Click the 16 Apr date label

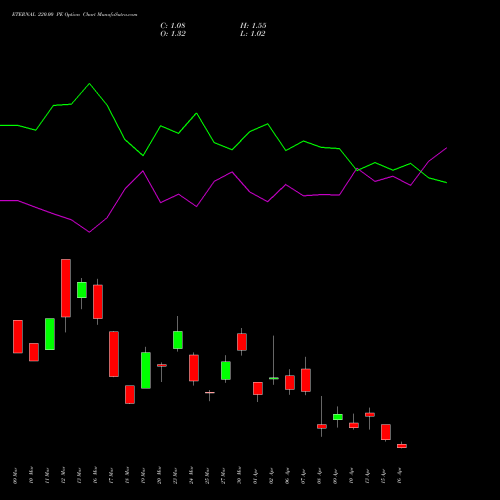pyautogui.click(x=400, y=476)
